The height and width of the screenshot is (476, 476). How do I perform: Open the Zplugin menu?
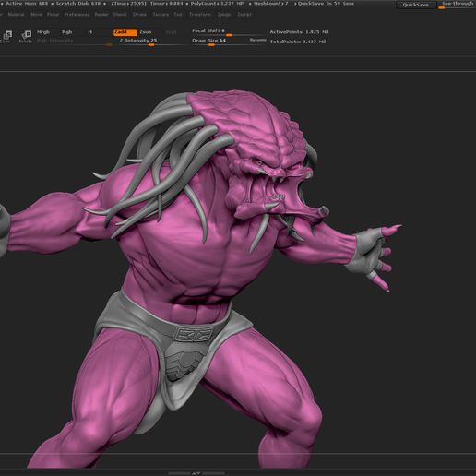pos(224,15)
